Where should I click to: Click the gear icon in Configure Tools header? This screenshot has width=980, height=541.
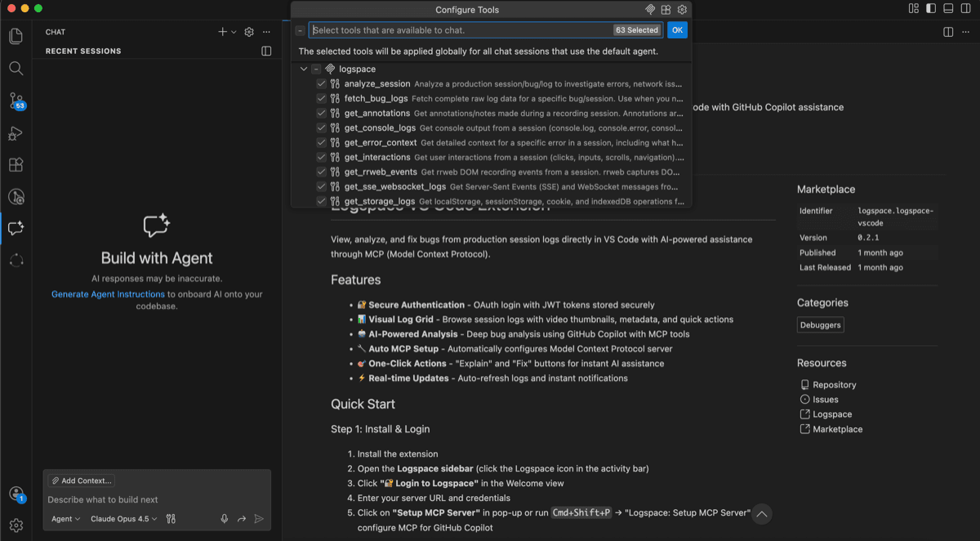click(683, 10)
